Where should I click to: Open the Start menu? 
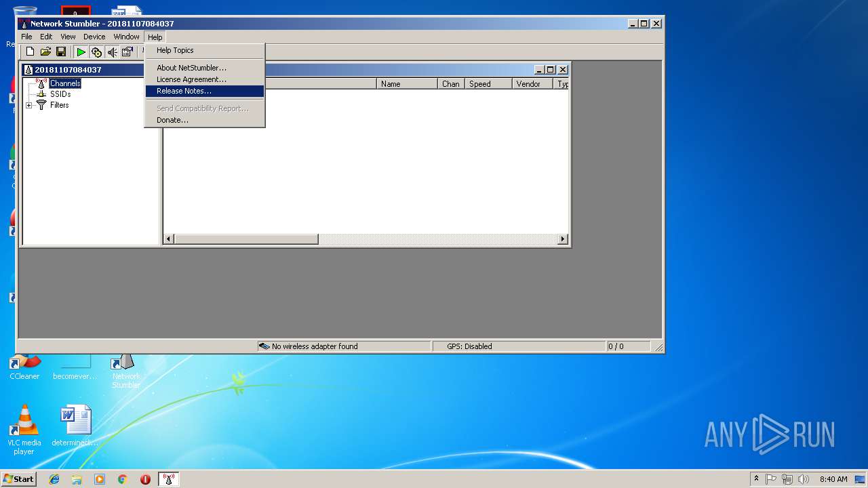pyautogui.click(x=18, y=479)
